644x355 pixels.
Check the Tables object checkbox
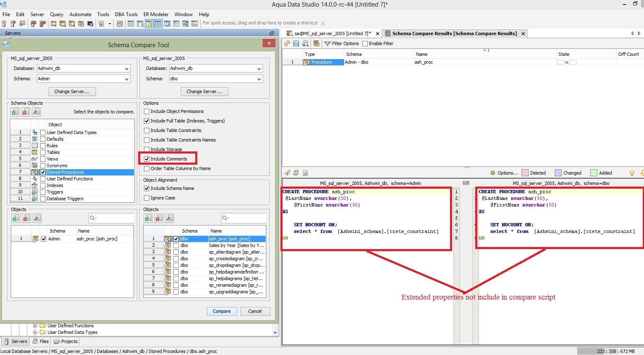[43, 152]
